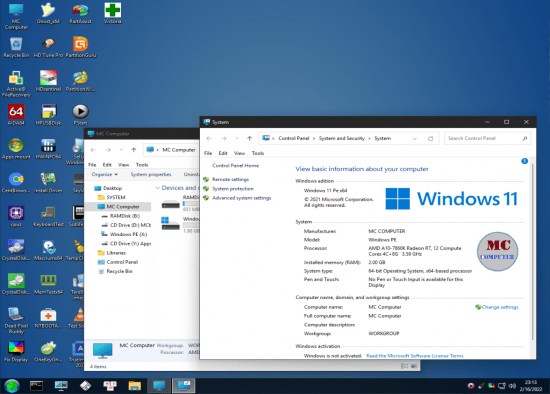
Task: Launch Ghost_x64 from desktop
Action: (48, 13)
